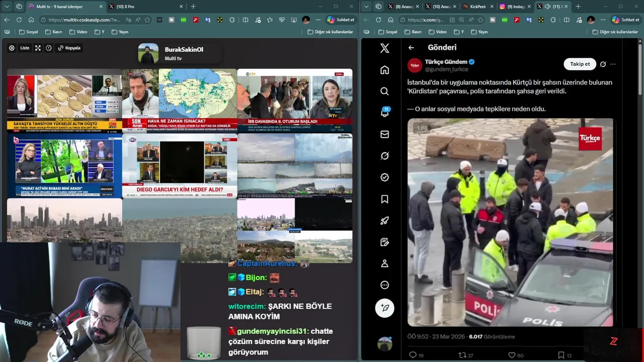The image size is (644, 362).
Task: Open Diğer sık kullanılanlar folder in right browser
Action: click(x=615, y=32)
